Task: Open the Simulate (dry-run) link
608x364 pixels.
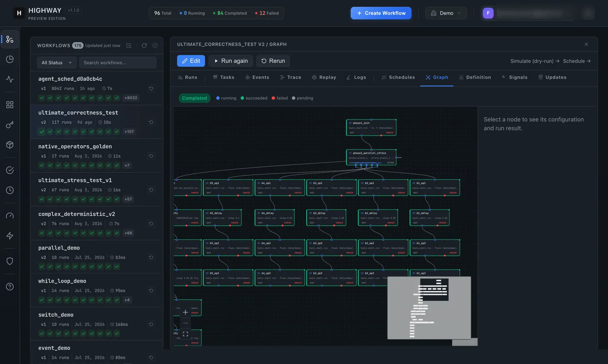Action: point(535,61)
